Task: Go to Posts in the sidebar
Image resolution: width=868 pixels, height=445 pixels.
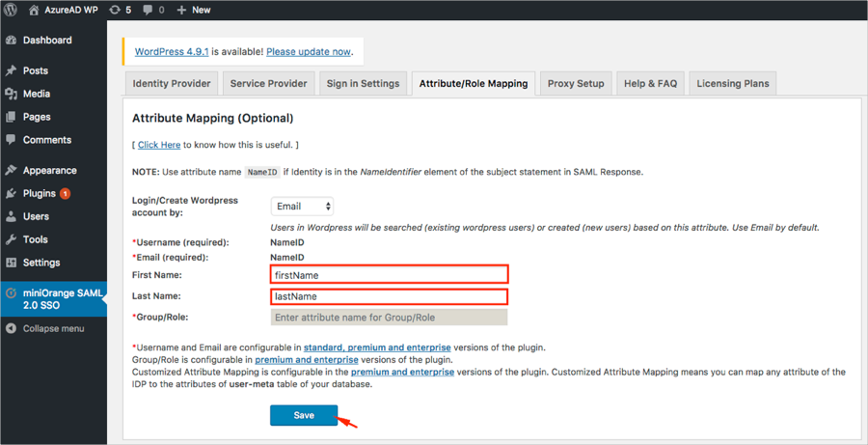Action: click(x=35, y=70)
